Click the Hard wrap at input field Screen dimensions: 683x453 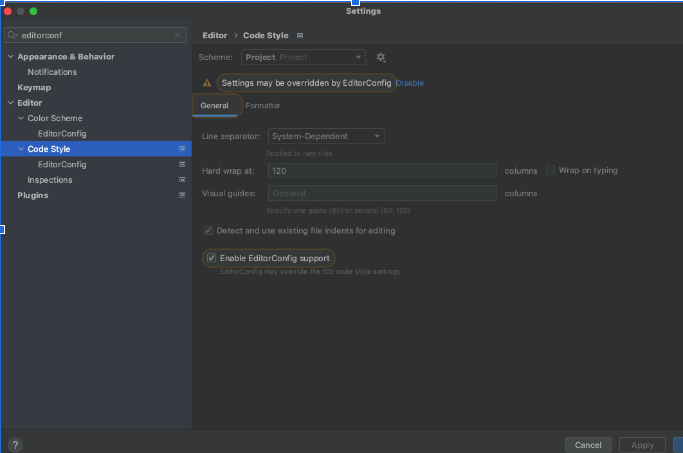tap(382, 171)
